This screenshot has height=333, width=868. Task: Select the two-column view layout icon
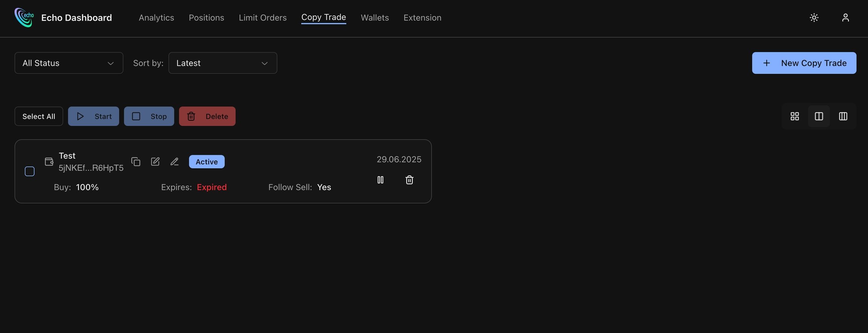pyautogui.click(x=819, y=116)
